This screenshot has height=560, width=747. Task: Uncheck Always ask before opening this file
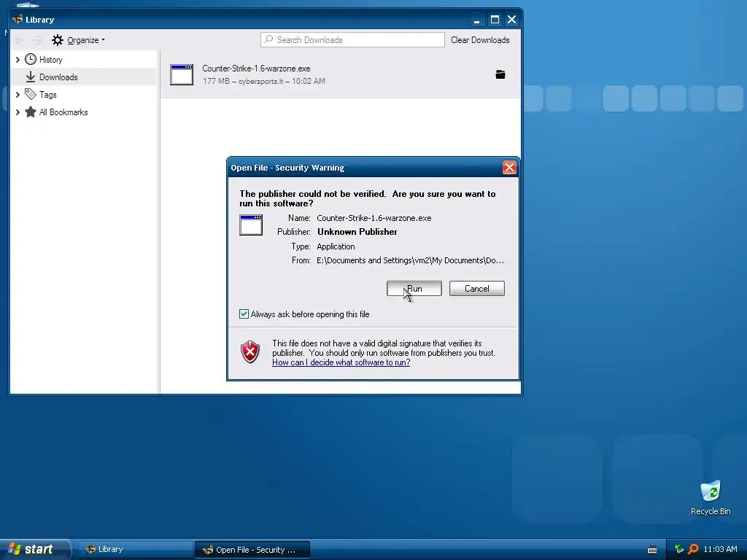tap(244, 314)
